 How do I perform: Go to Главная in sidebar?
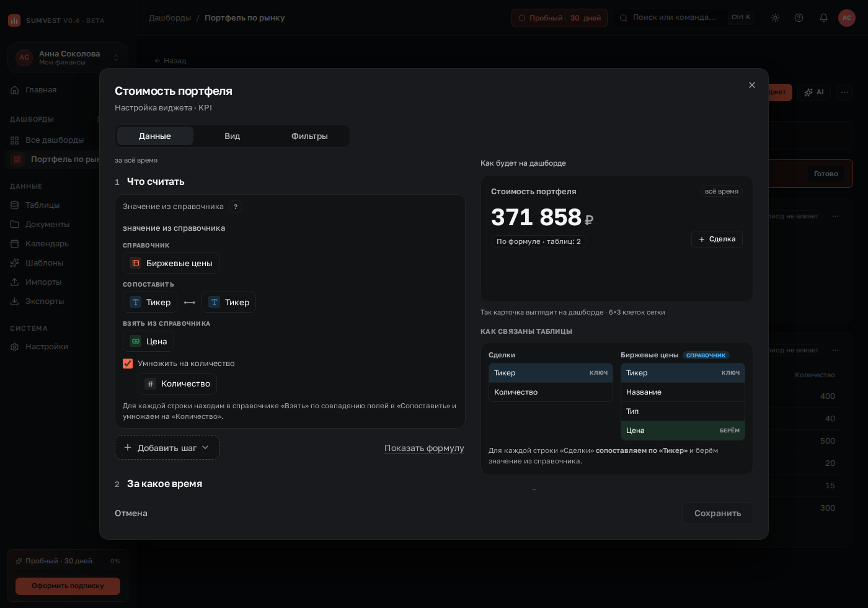coord(41,90)
